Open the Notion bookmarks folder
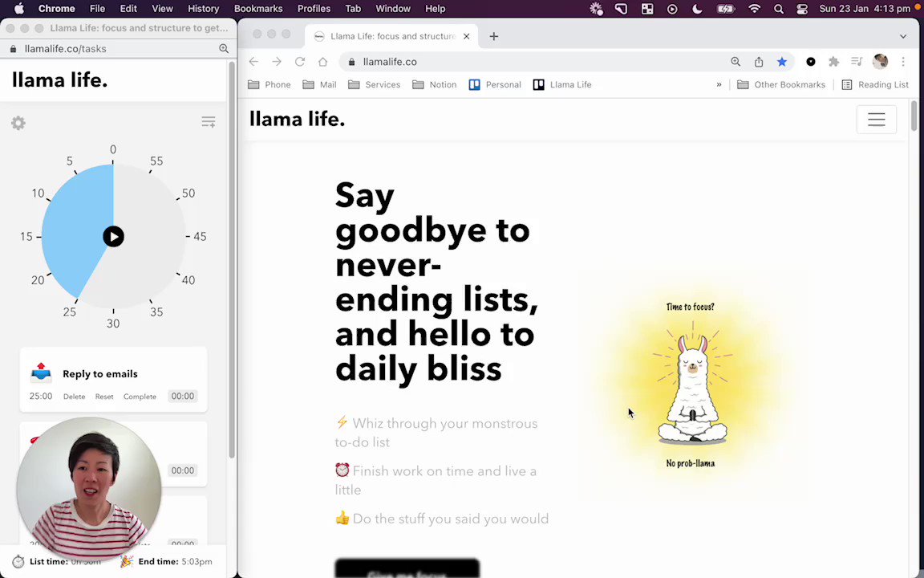924x578 pixels. (434, 84)
